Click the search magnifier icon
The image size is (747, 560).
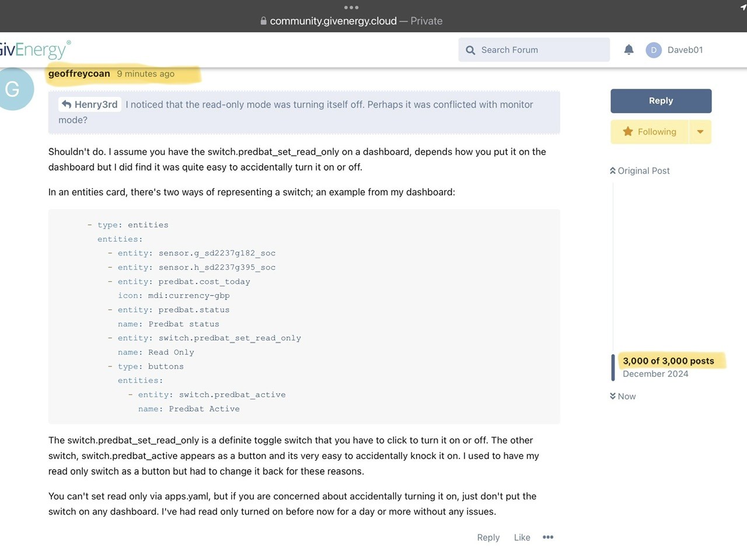coord(470,50)
